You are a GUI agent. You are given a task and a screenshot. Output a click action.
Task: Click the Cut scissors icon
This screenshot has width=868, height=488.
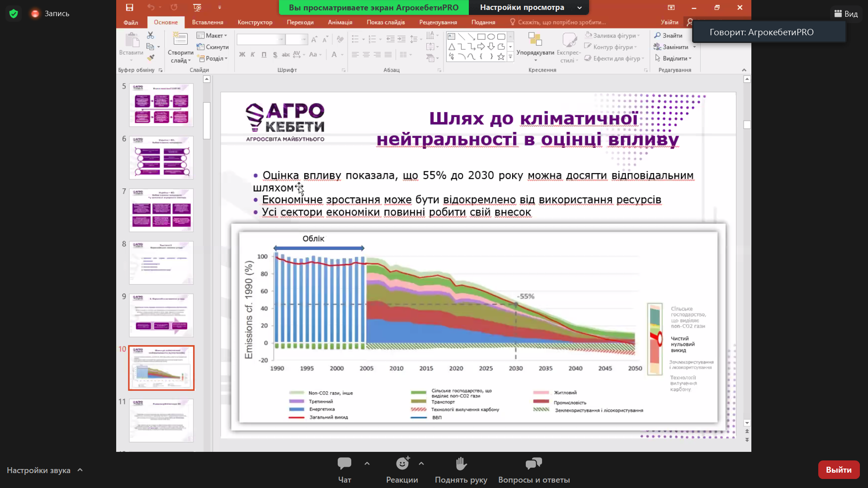151,35
